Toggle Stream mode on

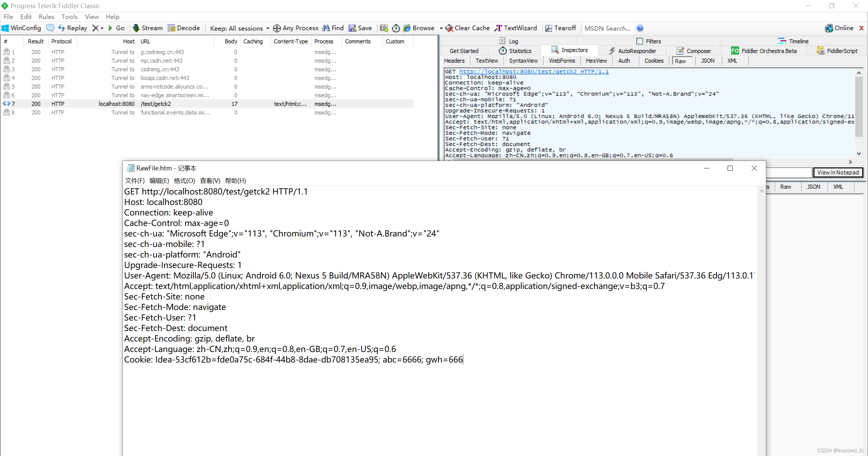(x=136, y=28)
